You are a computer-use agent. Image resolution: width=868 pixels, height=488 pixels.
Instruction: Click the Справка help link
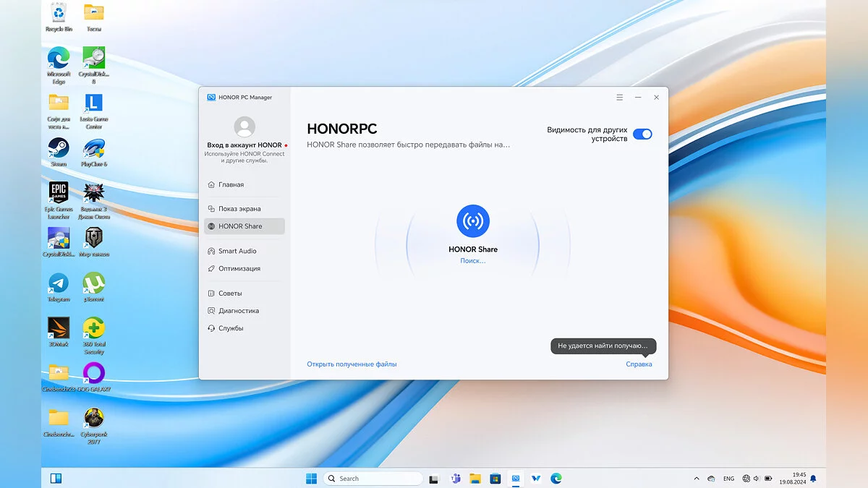639,364
